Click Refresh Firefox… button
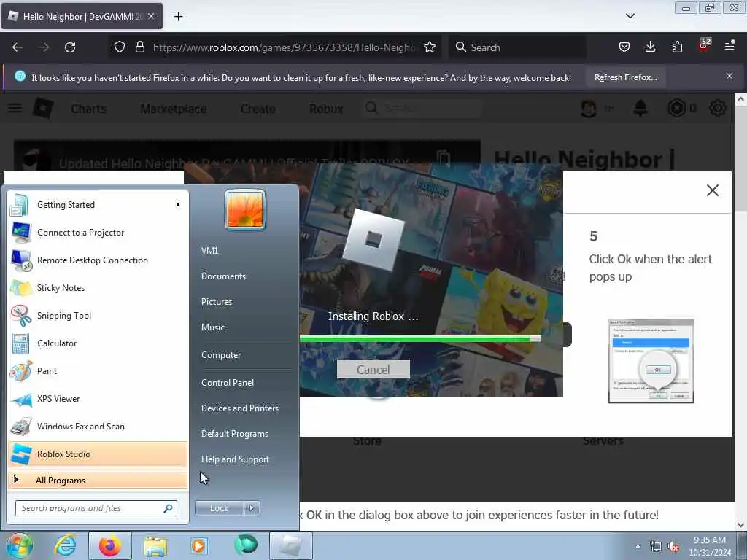The height and width of the screenshot is (560, 747). click(x=625, y=77)
